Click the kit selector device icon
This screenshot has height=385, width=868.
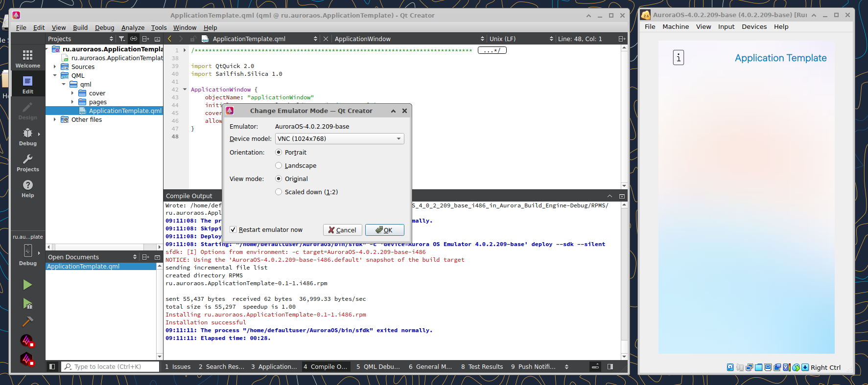(28, 250)
